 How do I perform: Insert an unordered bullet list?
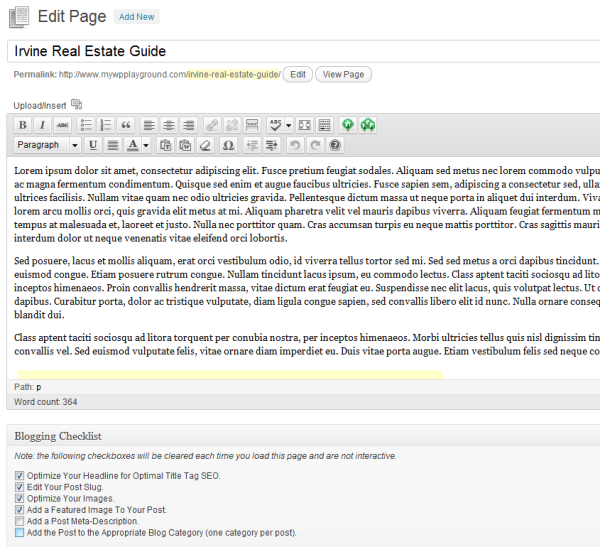click(x=86, y=125)
